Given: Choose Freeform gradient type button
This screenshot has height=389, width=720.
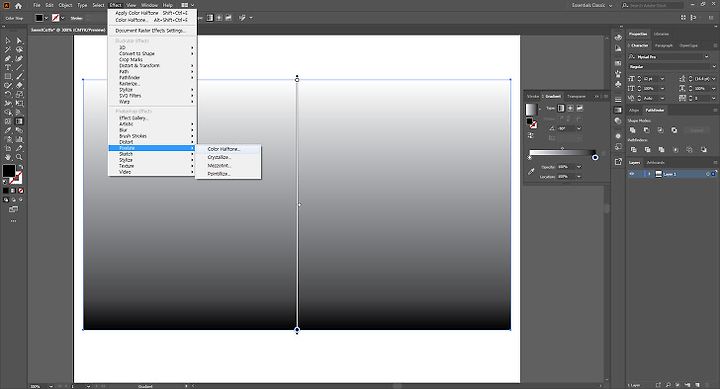Looking at the screenshot, I should click(579, 108).
